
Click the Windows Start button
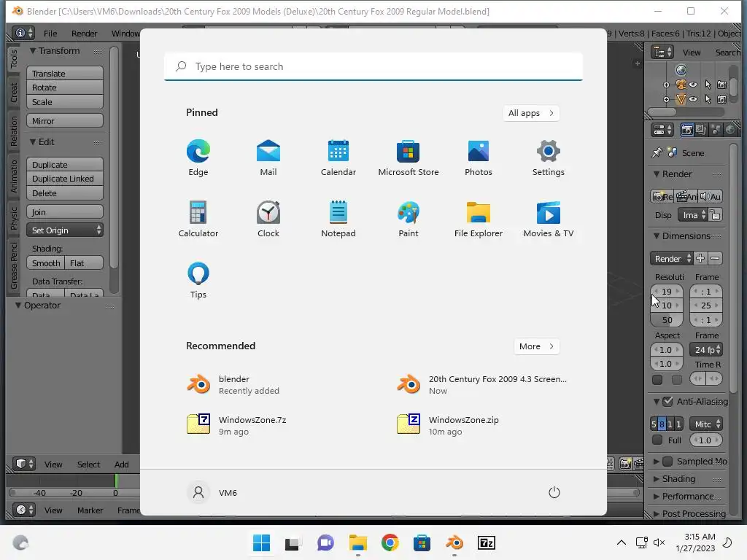tap(261, 542)
